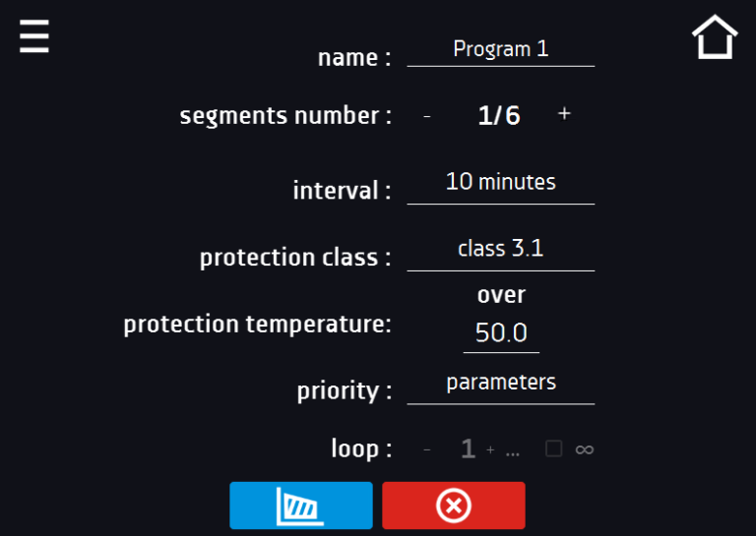756x536 pixels.
Task: Enable the infinite loop checkbox
Action: pyautogui.click(x=553, y=448)
